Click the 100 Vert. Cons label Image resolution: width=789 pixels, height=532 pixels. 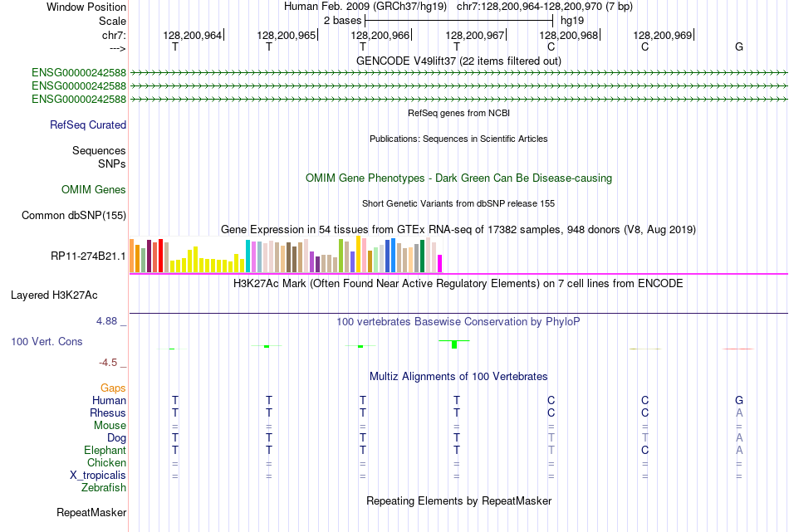(47, 341)
